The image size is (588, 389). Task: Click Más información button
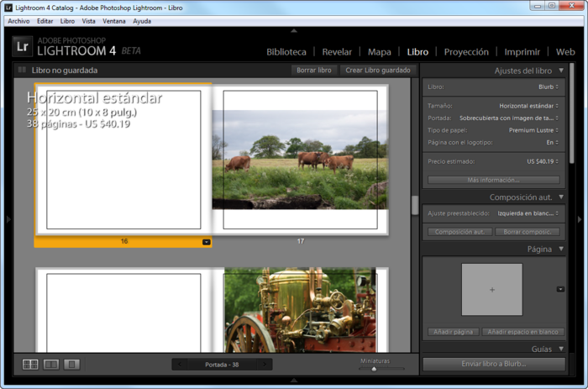coord(494,180)
